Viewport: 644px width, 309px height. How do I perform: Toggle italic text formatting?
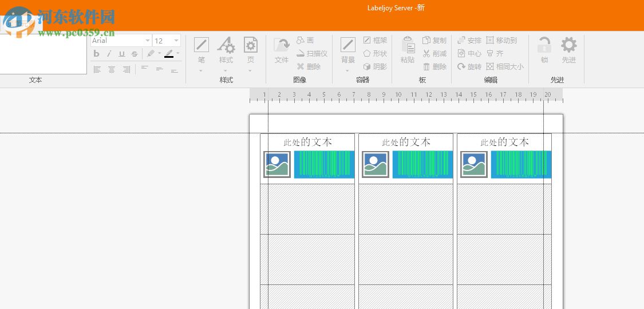[109, 54]
